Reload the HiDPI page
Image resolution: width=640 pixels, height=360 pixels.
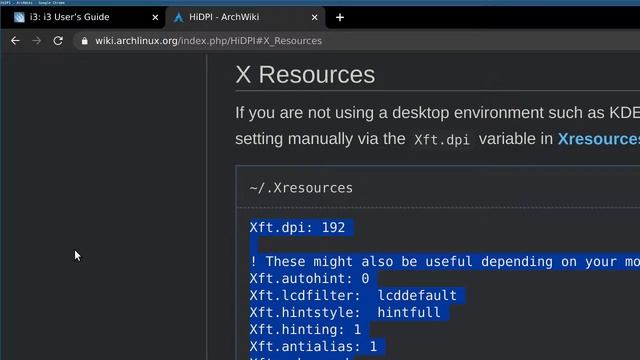click(58, 41)
